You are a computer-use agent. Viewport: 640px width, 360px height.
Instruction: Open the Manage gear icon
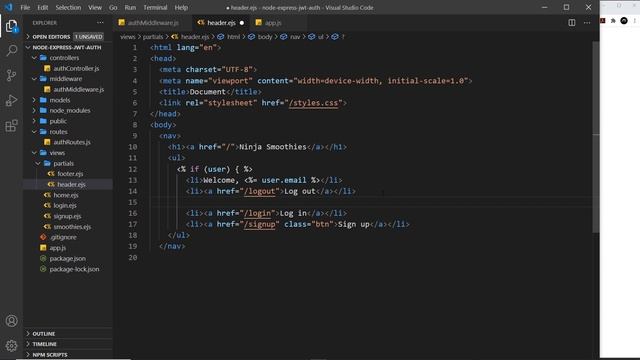coord(11,346)
